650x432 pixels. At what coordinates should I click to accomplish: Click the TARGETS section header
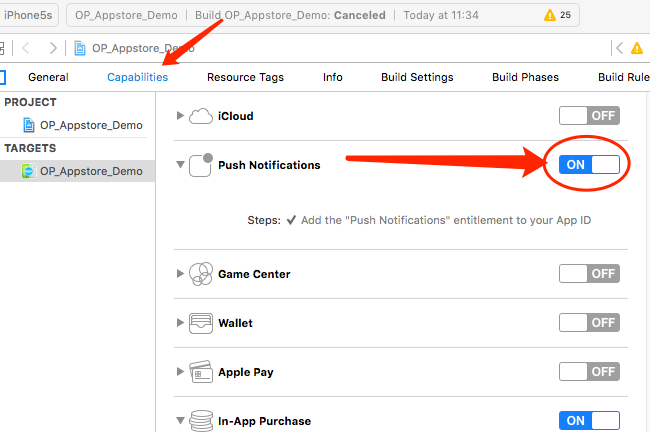click(30, 148)
